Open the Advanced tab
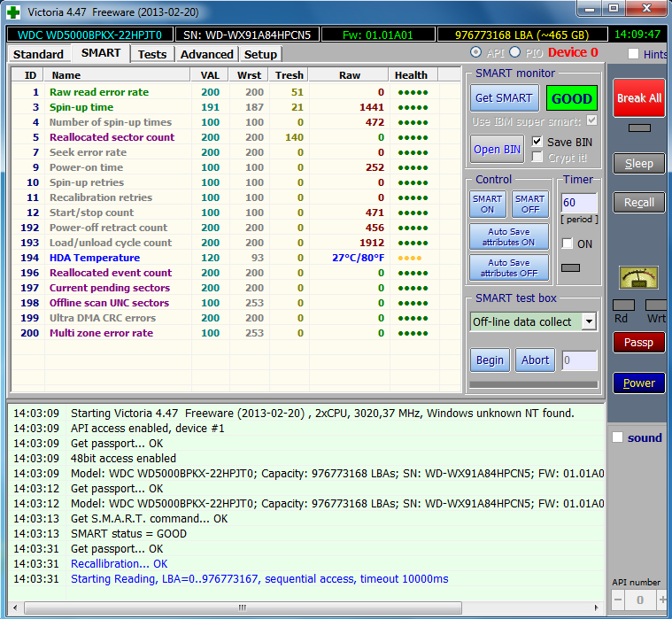 pyautogui.click(x=206, y=54)
